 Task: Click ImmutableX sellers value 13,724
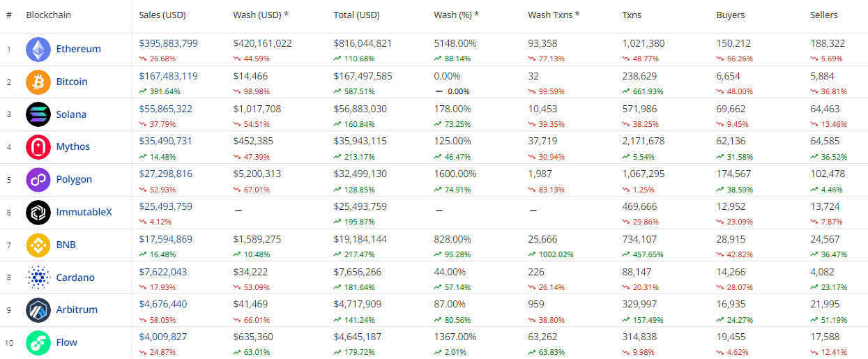(825, 206)
